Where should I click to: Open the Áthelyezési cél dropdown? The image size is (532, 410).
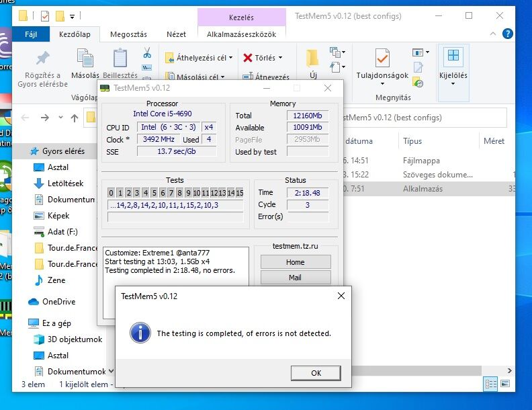pos(199,58)
